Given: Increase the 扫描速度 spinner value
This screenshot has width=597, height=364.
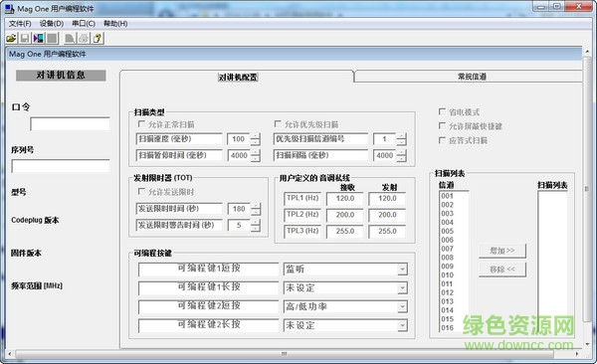Looking at the screenshot, I should click(x=256, y=136).
